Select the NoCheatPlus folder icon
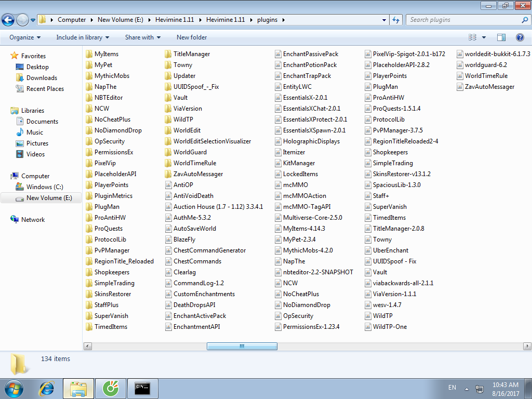 (89, 119)
